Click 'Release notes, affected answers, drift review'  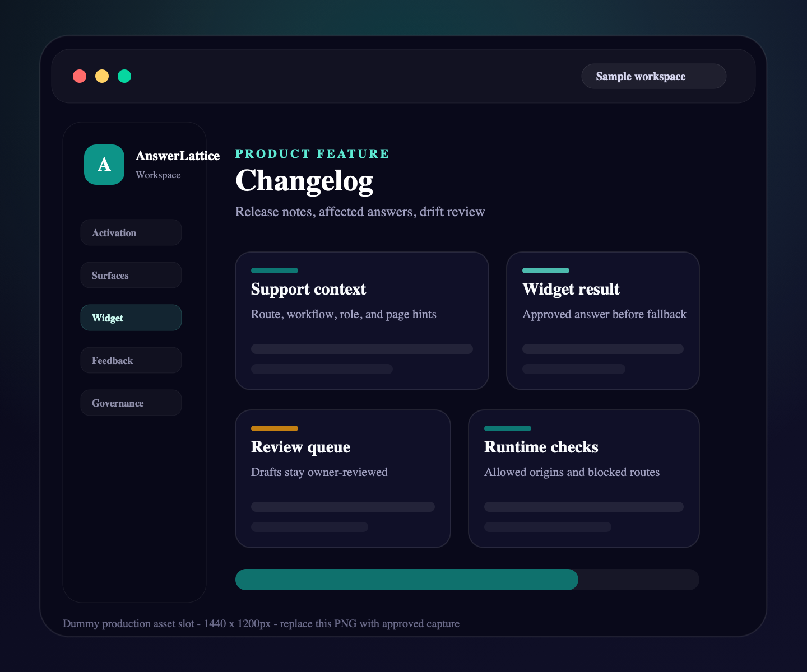pos(360,212)
